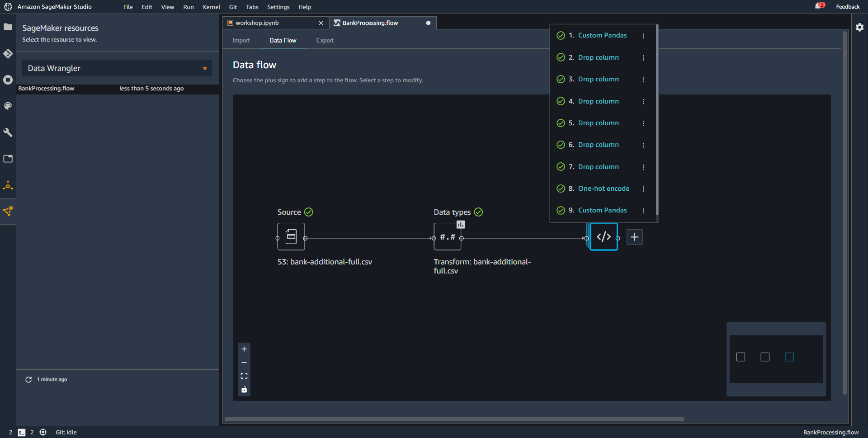
Task: Open step 2 Drop column link
Action: tap(599, 57)
